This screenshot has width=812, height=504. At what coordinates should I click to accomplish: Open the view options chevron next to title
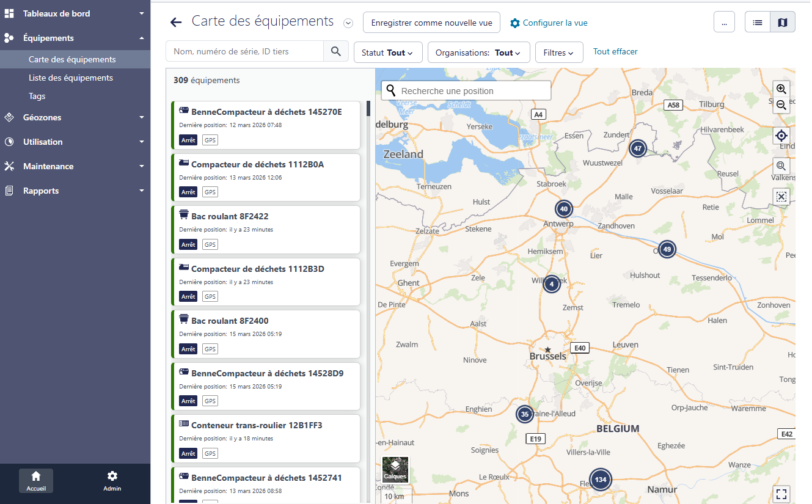pos(348,23)
